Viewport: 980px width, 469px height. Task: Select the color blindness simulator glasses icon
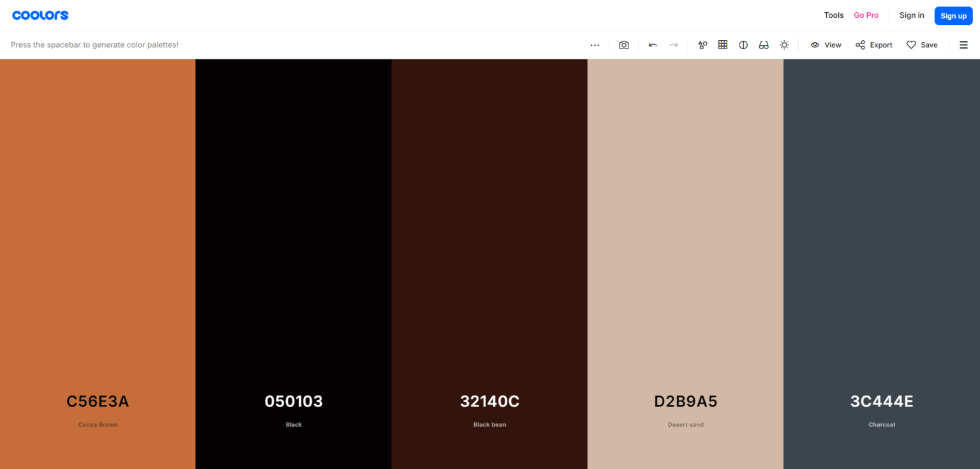point(764,45)
